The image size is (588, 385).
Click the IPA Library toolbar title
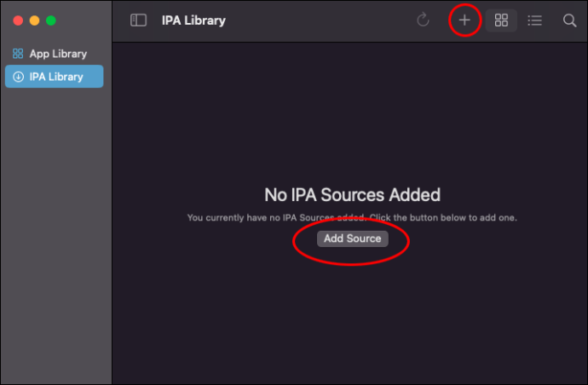pos(193,20)
